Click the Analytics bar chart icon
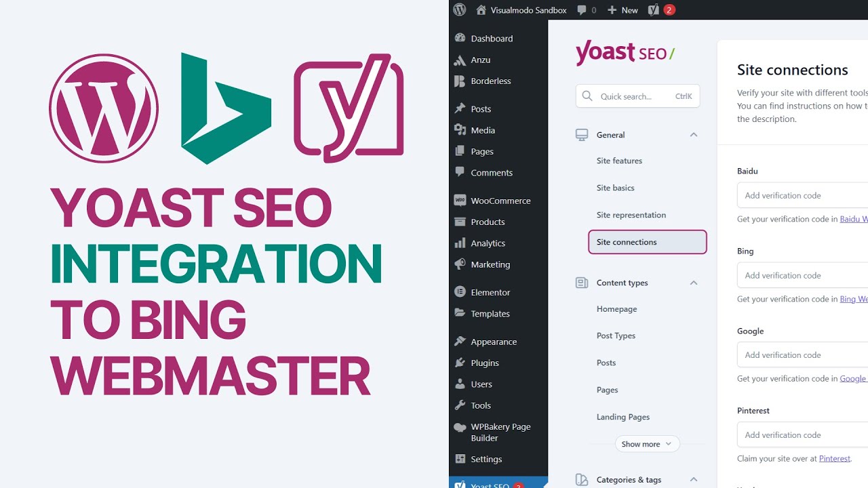Viewport: 868px width, 488px height. 460,243
